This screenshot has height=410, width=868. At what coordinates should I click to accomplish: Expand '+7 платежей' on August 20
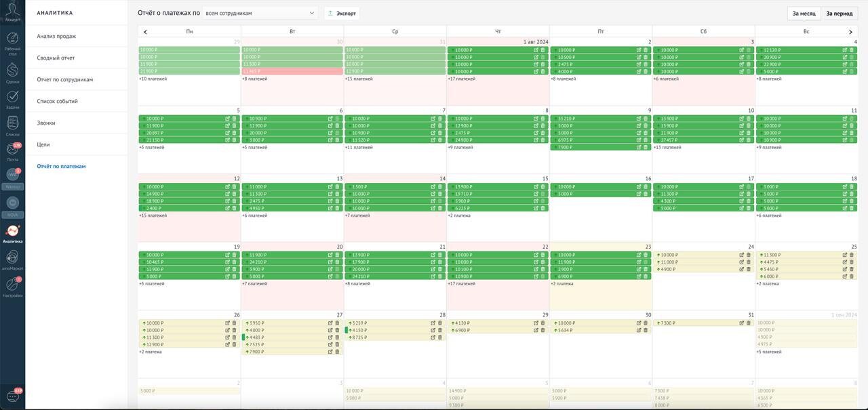click(255, 284)
